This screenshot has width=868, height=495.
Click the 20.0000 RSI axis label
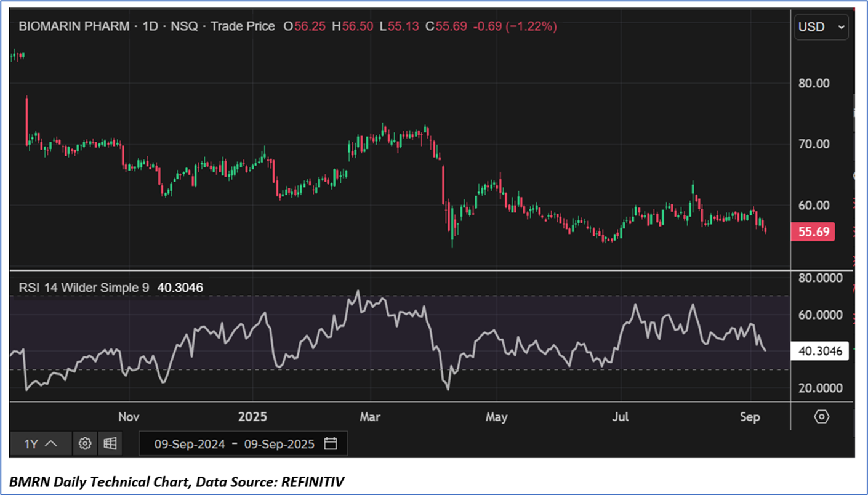point(821,388)
